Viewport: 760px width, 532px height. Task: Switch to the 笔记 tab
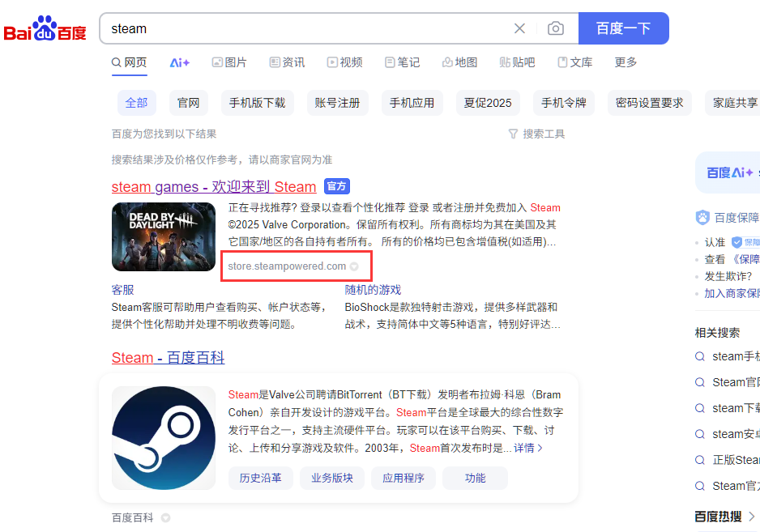click(403, 62)
